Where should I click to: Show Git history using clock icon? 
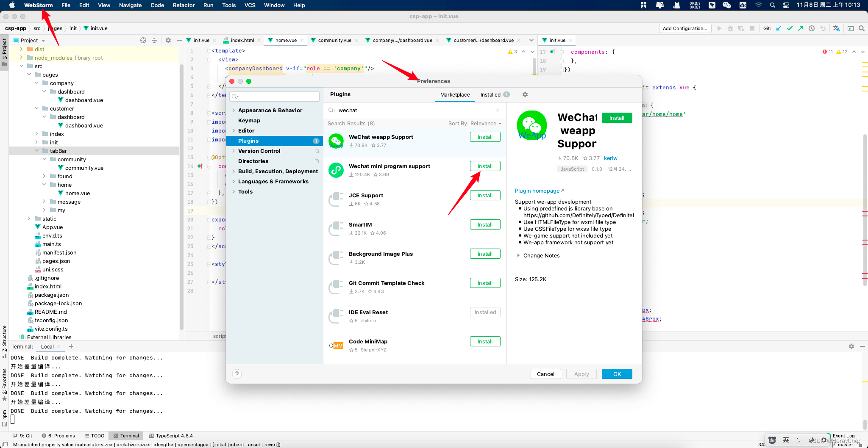[x=811, y=28]
